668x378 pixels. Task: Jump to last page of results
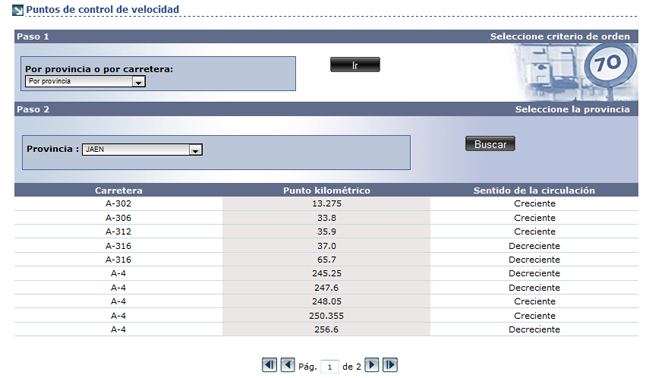tap(390, 365)
